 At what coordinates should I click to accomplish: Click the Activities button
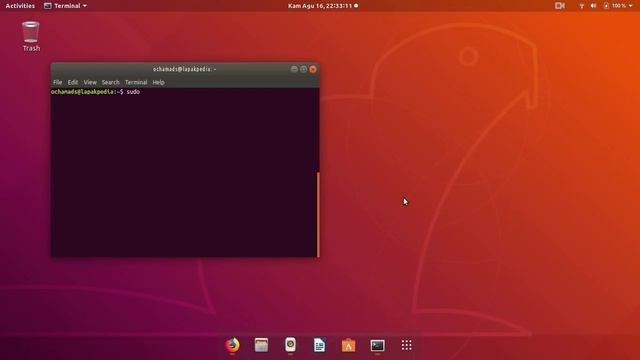(x=20, y=6)
